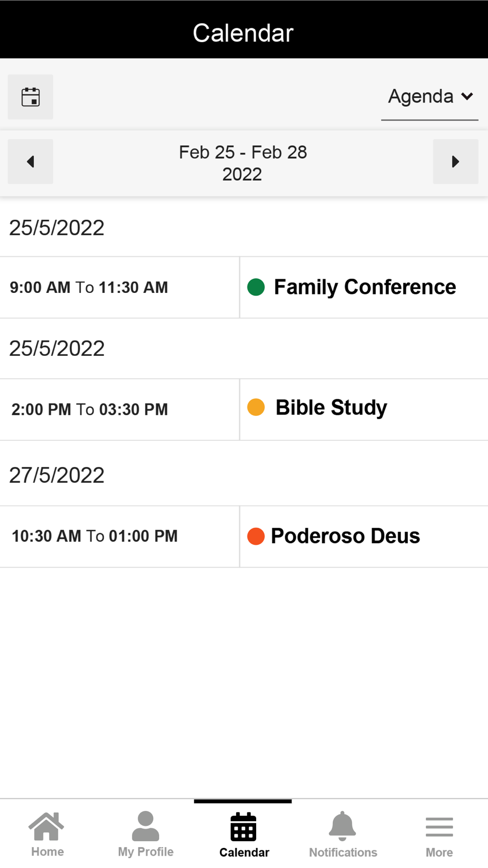Open the Family Conference event

click(x=365, y=287)
